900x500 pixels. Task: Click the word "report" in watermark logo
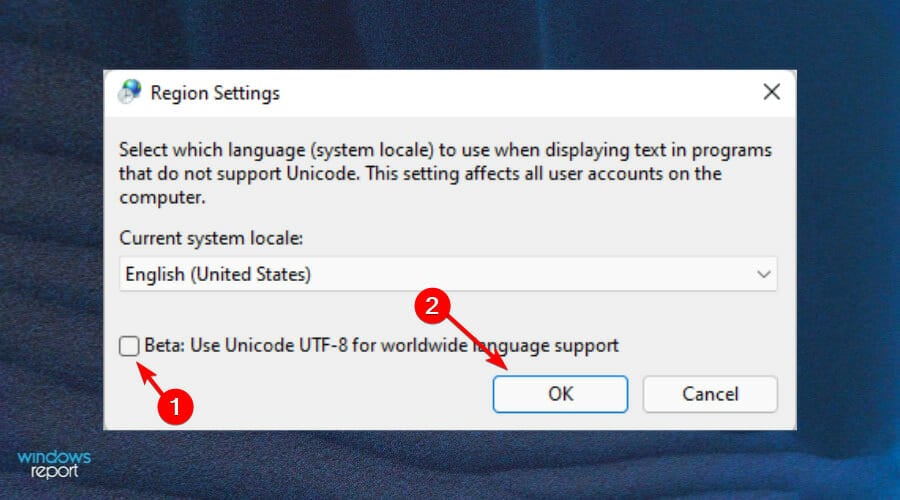coord(54,471)
